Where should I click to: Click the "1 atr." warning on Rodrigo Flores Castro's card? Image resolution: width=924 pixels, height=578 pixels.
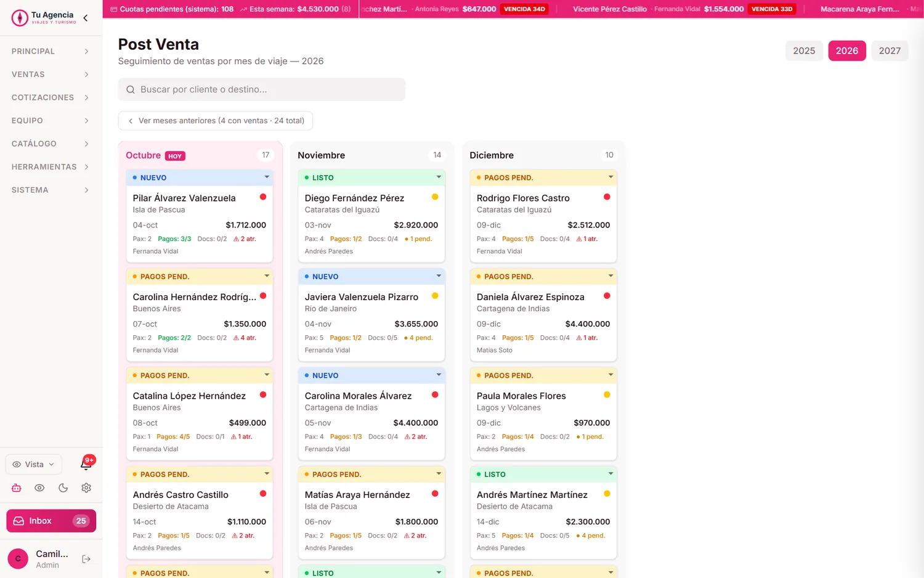point(587,239)
